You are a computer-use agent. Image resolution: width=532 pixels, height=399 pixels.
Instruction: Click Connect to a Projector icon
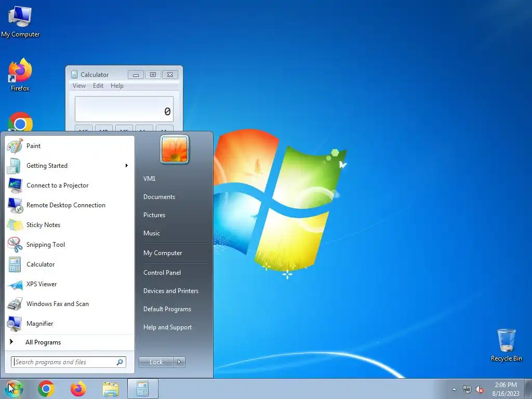coord(15,185)
